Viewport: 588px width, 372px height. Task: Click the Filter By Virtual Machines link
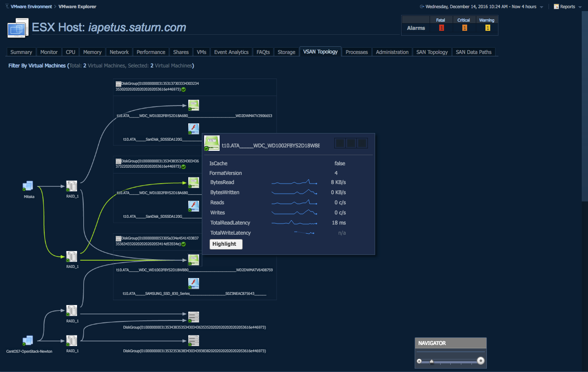[x=37, y=66]
